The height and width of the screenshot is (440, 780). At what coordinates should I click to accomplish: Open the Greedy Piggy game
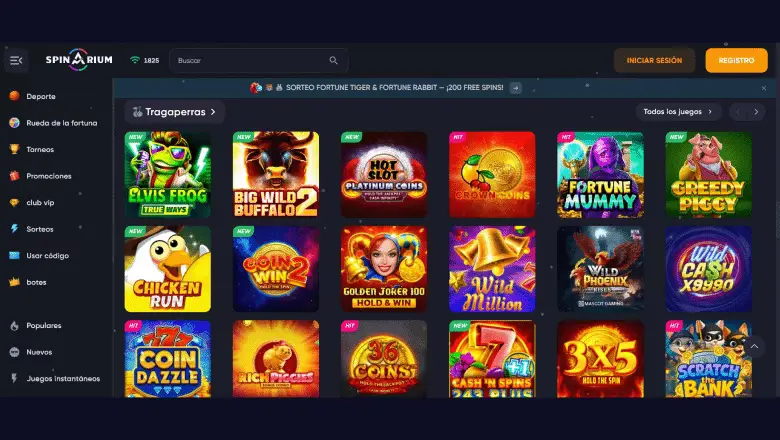(x=709, y=175)
